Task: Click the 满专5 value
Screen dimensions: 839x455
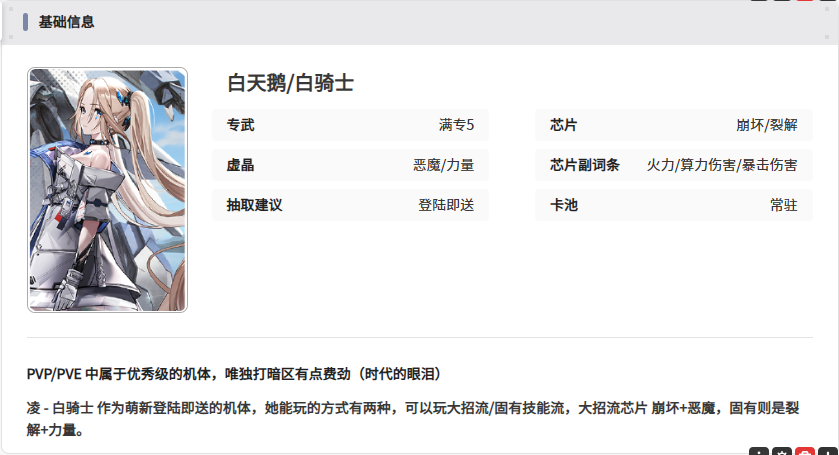Action: pyautogui.click(x=456, y=125)
